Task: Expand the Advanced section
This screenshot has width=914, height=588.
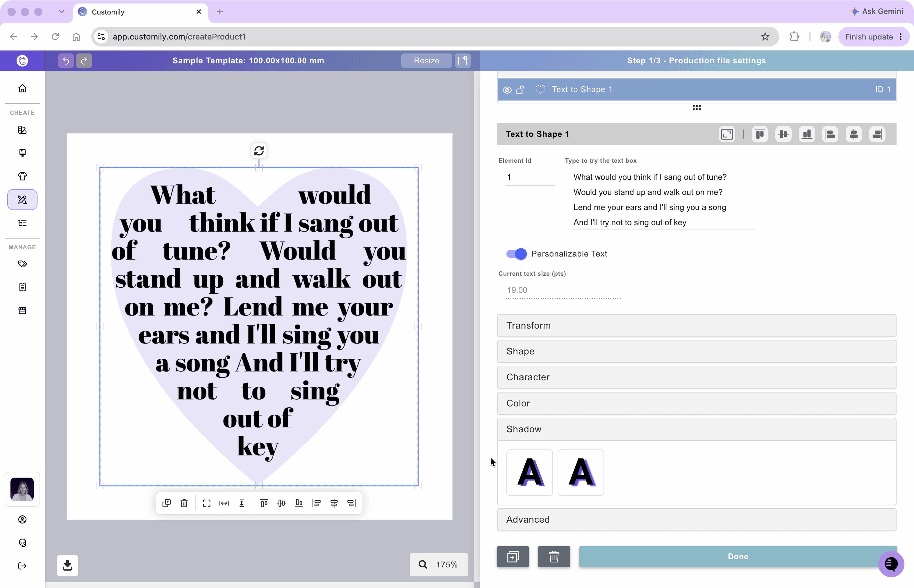Action: [x=696, y=519]
